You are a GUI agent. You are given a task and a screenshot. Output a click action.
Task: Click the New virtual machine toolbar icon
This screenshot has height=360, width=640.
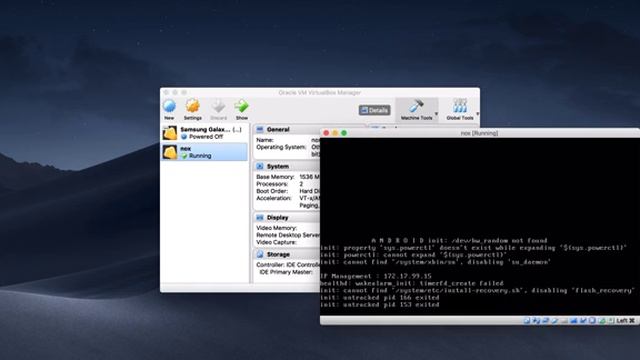tap(169, 107)
